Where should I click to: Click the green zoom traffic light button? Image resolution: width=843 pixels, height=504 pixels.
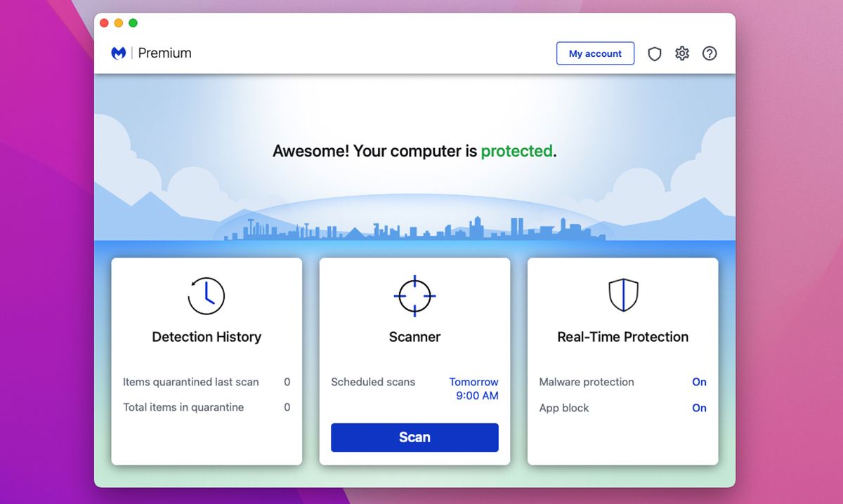[132, 22]
